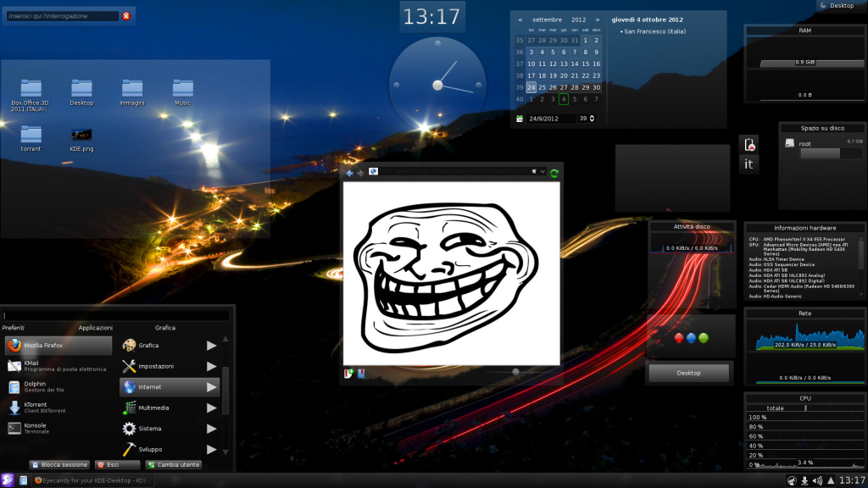Reload the page in the web widget
The width and height of the screenshot is (868, 488).
coord(554,171)
